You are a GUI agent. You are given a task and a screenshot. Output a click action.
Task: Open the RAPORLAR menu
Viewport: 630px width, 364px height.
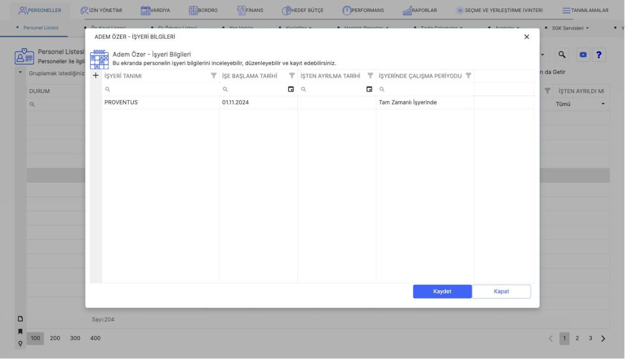(x=419, y=10)
